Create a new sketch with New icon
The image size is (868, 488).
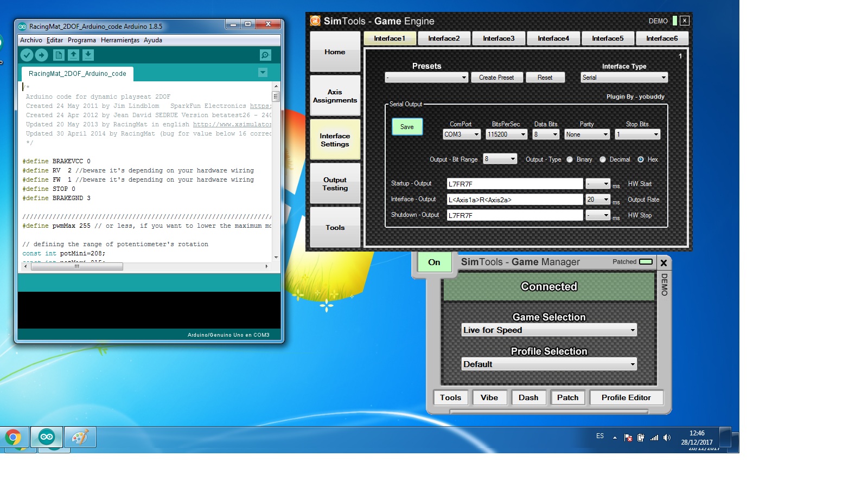pyautogui.click(x=59, y=55)
